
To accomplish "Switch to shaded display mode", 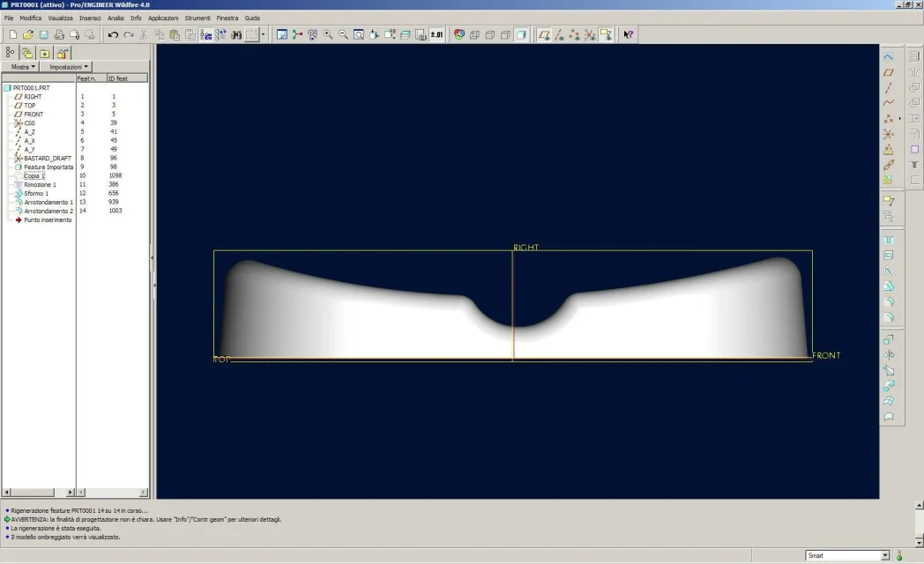I will pos(521,34).
